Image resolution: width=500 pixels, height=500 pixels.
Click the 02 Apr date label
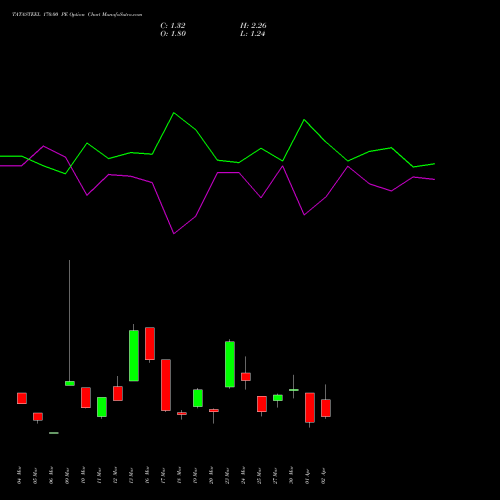(323, 475)
